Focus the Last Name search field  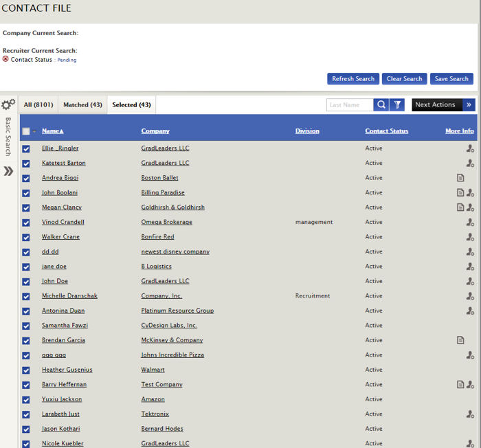pos(350,104)
